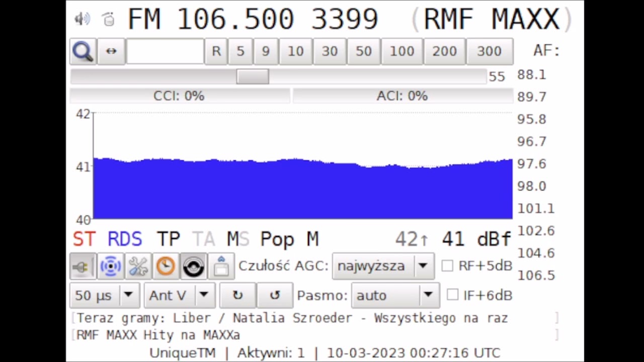The width and height of the screenshot is (644, 362).
Task: Select alternative frequency 101.1
Action: point(535,208)
